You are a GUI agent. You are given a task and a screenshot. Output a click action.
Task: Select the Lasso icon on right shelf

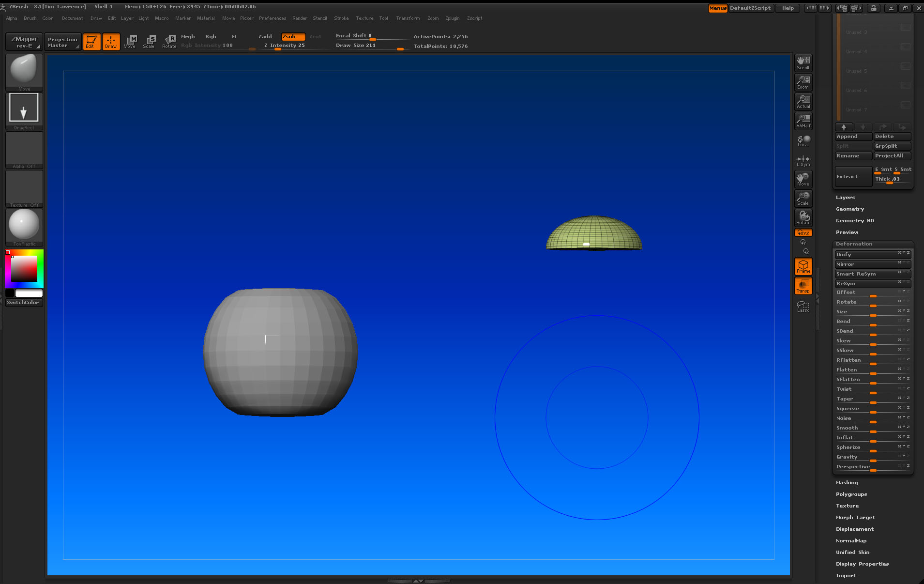pos(803,306)
